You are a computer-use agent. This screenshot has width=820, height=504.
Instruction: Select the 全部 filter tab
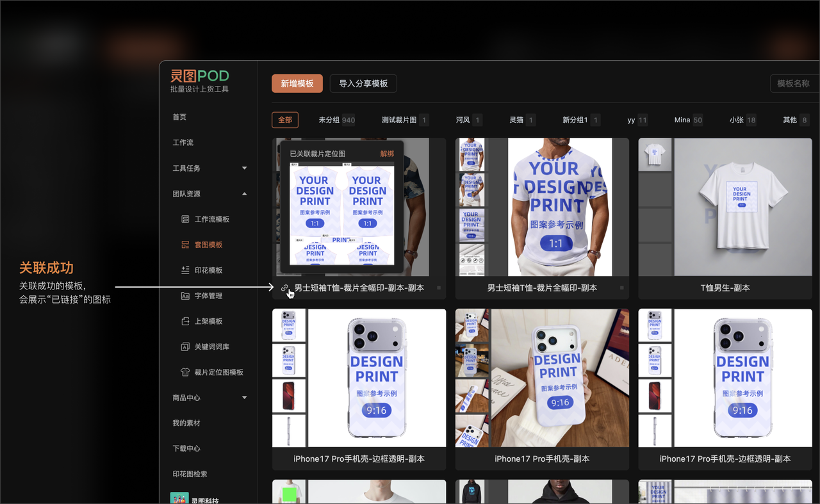coord(285,120)
